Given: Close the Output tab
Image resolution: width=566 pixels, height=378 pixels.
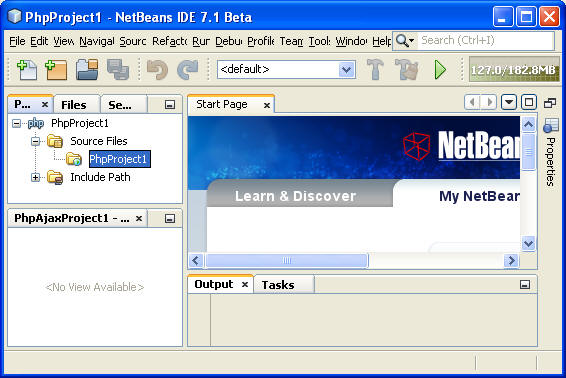Looking at the screenshot, I should (245, 284).
